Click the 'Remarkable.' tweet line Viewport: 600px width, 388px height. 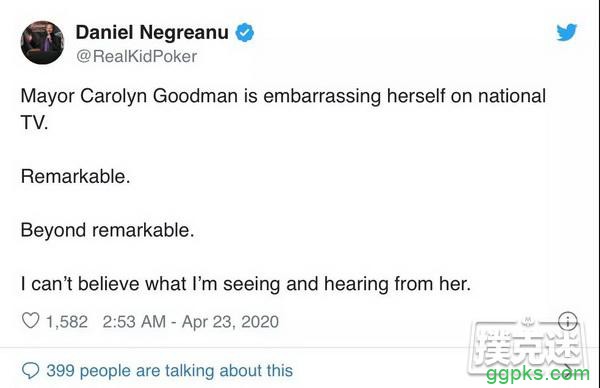pyautogui.click(x=75, y=177)
